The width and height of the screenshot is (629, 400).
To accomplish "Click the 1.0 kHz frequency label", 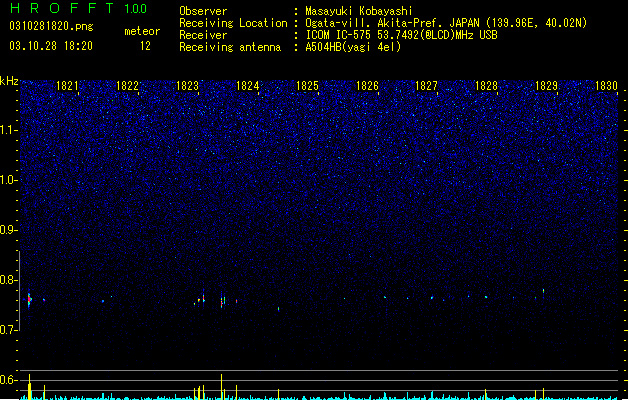I will [x=9, y=180].
